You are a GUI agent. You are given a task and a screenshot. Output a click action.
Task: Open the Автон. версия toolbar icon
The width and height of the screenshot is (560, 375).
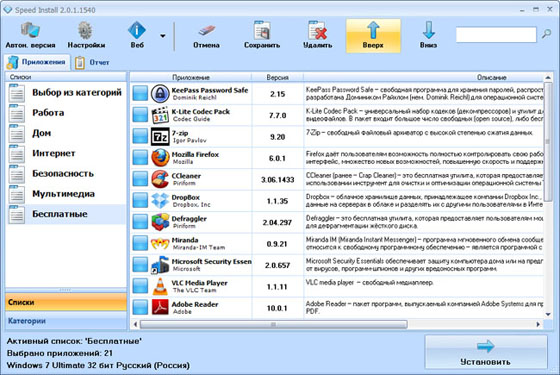30,35
